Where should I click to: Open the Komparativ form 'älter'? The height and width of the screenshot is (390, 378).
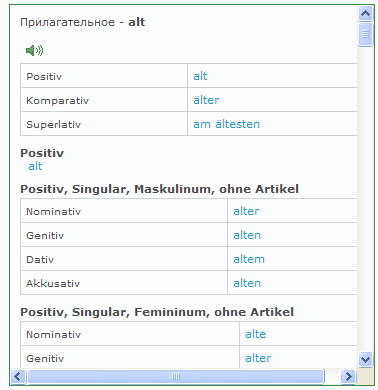tap(206, 100)
